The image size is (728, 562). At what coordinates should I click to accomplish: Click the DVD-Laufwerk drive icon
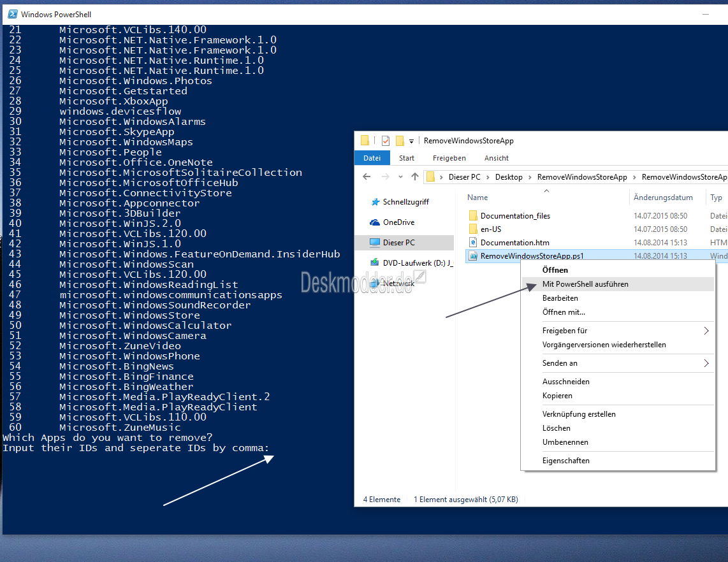(x=375, y=263)
